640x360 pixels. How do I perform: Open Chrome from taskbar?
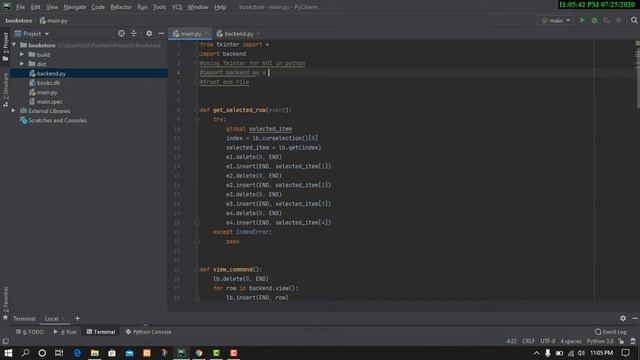(199, 353)
